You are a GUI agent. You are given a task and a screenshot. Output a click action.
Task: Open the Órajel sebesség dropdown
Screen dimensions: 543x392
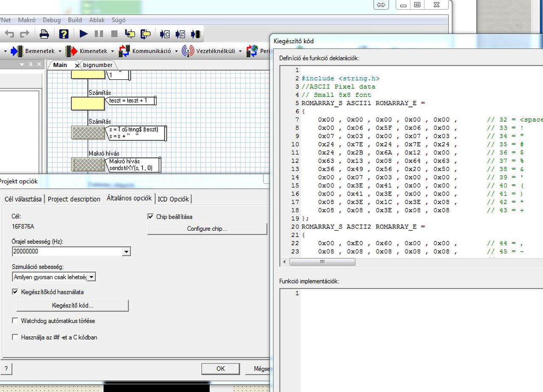126,252
